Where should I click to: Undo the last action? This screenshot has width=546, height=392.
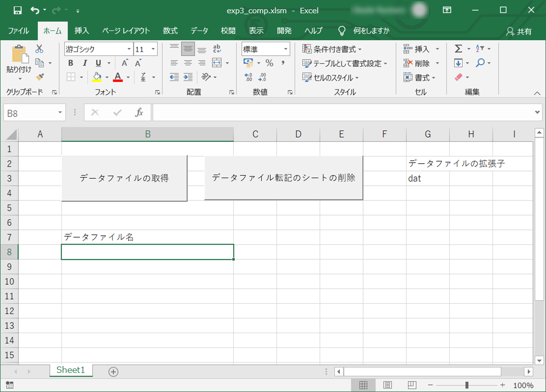point(35,10)
